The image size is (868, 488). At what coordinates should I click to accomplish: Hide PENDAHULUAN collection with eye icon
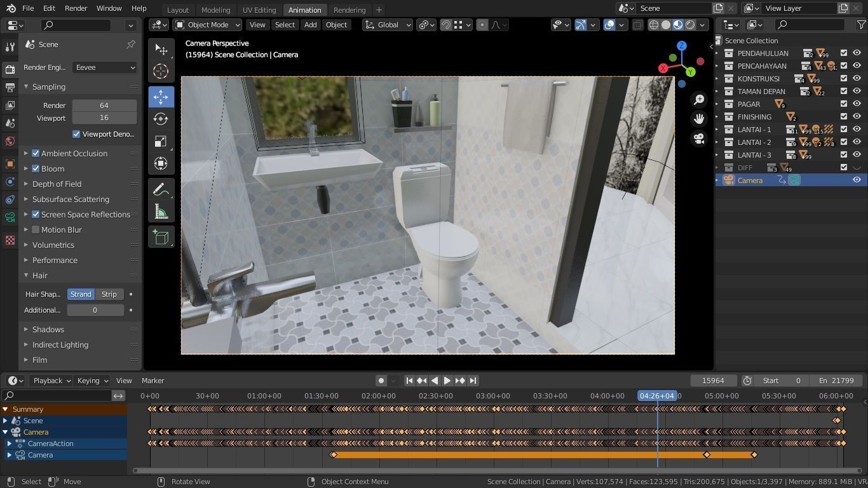(857, 53)
